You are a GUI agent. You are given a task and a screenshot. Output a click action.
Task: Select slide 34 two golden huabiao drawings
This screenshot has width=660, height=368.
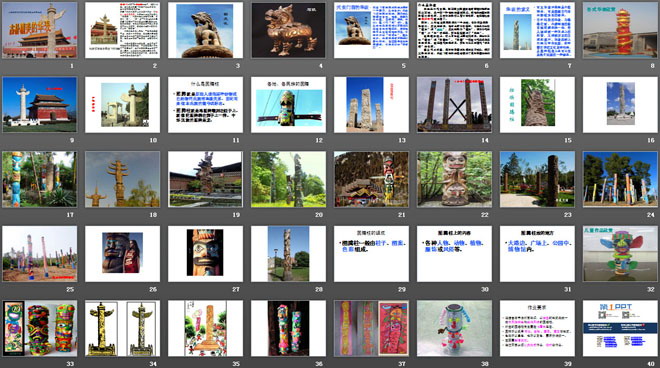point(122,328)
